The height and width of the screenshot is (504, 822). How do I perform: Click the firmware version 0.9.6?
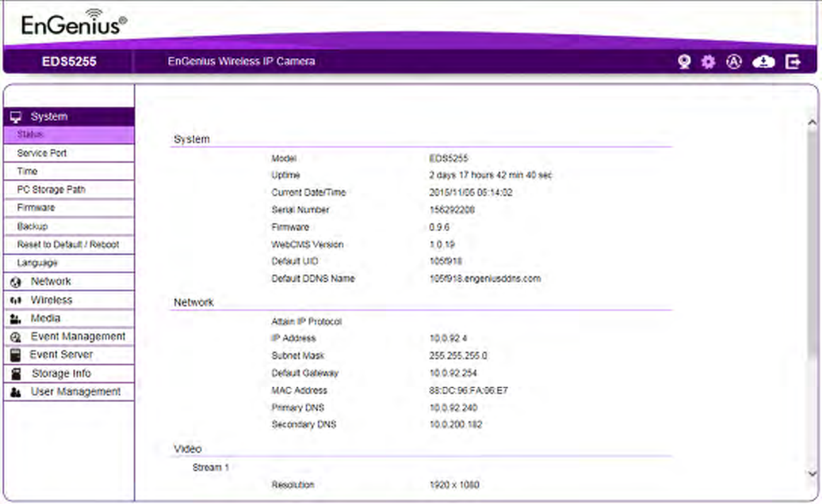(x=440, y=227)
